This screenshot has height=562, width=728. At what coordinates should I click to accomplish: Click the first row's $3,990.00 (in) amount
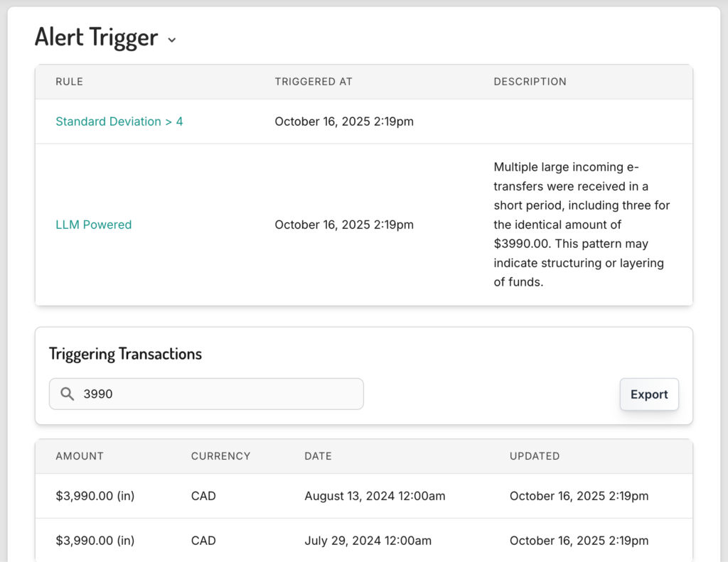point(95,496)
